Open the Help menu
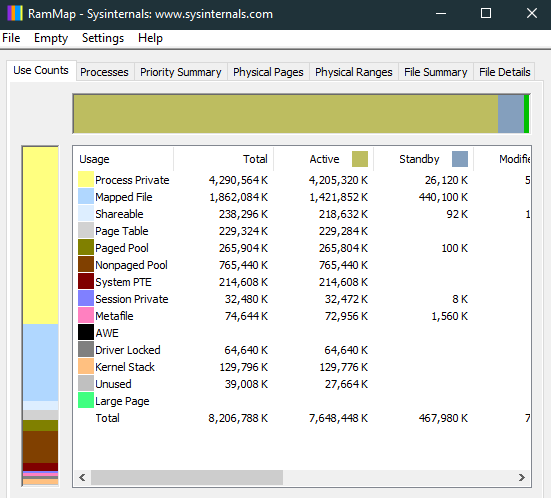The height and width of the screenshot is (498, 551). (150, 38)
